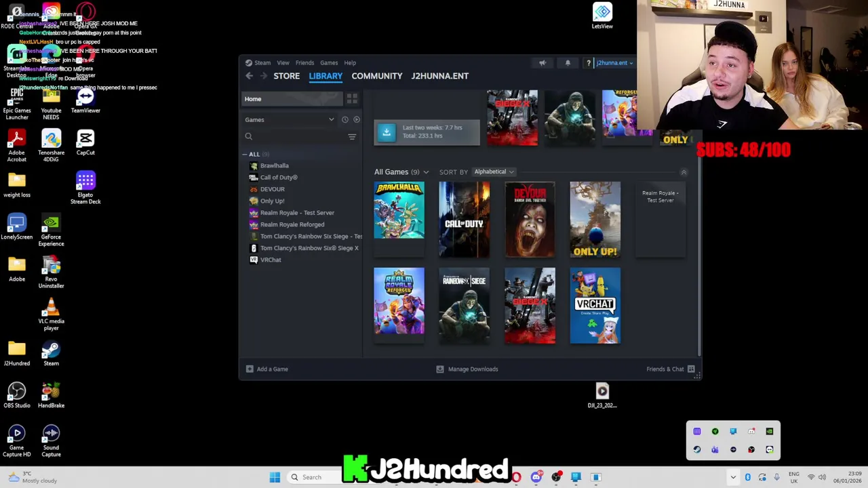The image size is (868, 488).
Task: Switch to the COMMUNITY tab
Action: click(377, 76)
